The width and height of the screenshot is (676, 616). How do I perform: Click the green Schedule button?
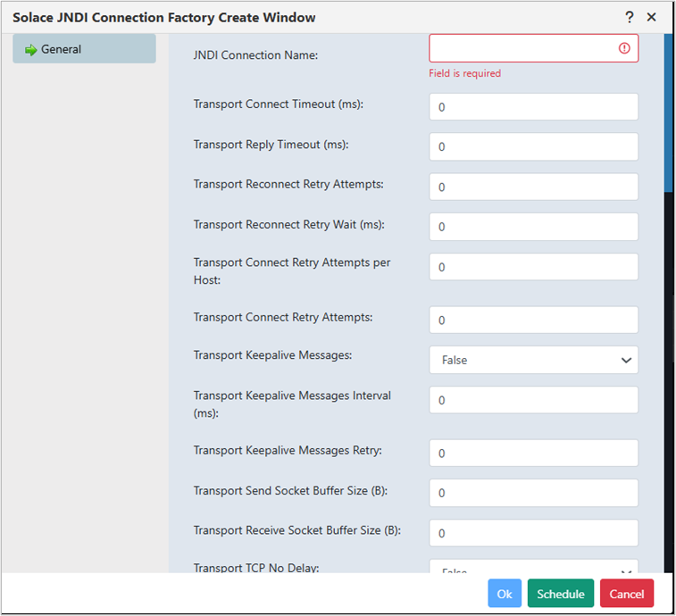(561, 593)
